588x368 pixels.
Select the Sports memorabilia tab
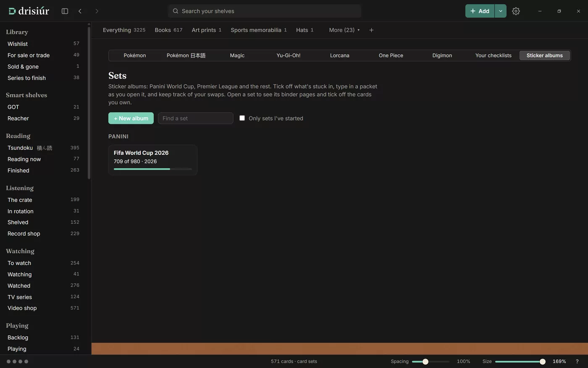[x=259, y=30]
